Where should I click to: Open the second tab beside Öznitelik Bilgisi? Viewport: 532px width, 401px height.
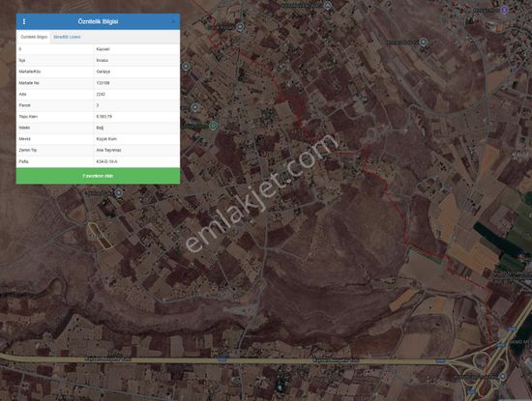pyautogui.click(x=67, y=37)
